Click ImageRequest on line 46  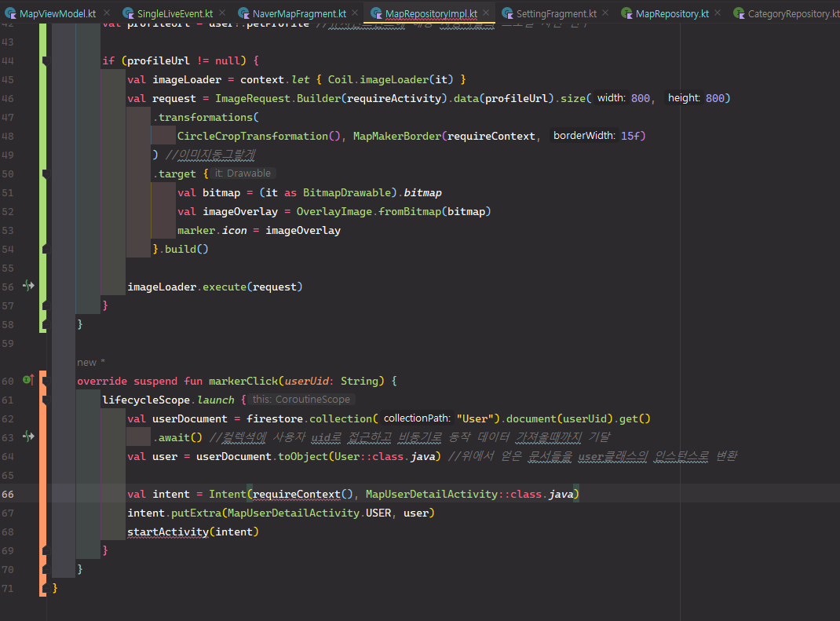pos(252,99)
